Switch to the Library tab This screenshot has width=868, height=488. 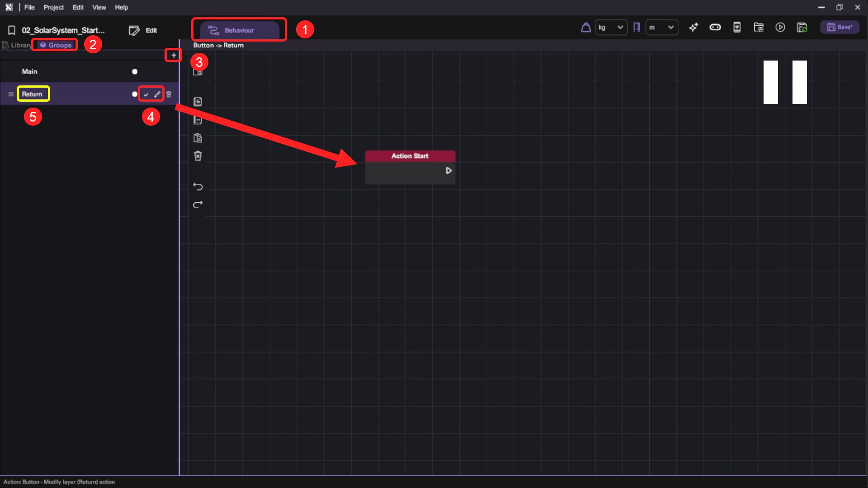[x=17, y=45]
